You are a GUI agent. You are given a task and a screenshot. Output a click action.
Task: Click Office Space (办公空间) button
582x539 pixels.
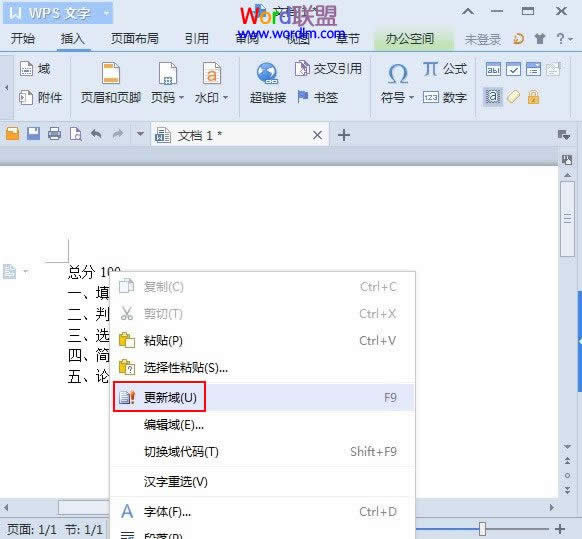[x=410, y=39]
